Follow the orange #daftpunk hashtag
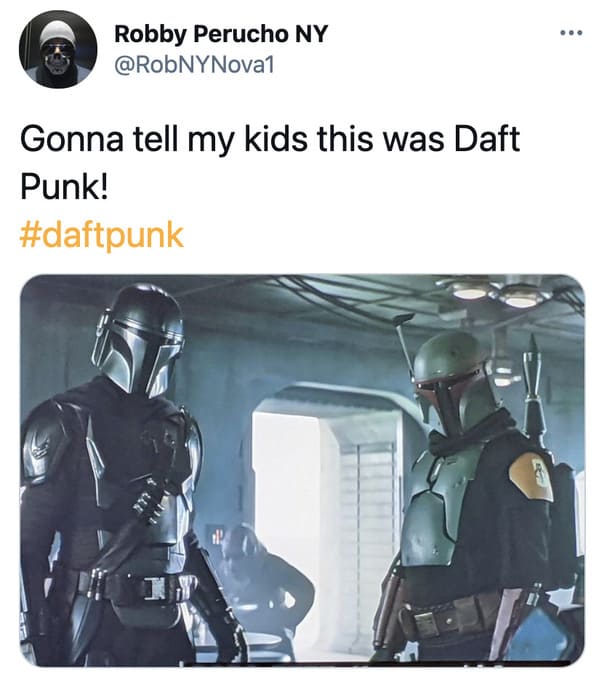The image size is (599, 683). click(x=102, y=235)
